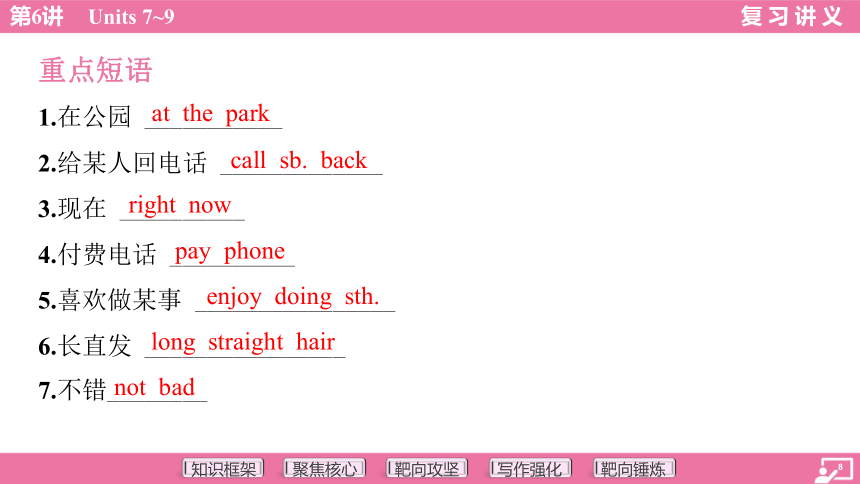Click the phrase '3.现在'

pyautogui.click(x=72, y=208)
